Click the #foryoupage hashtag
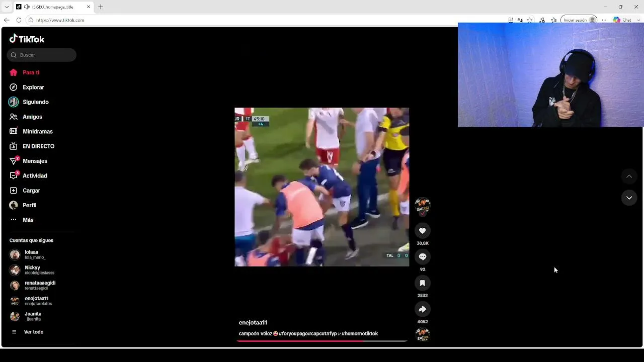The width and height of the screenshot is (644, 362). (x=293, y=333)
